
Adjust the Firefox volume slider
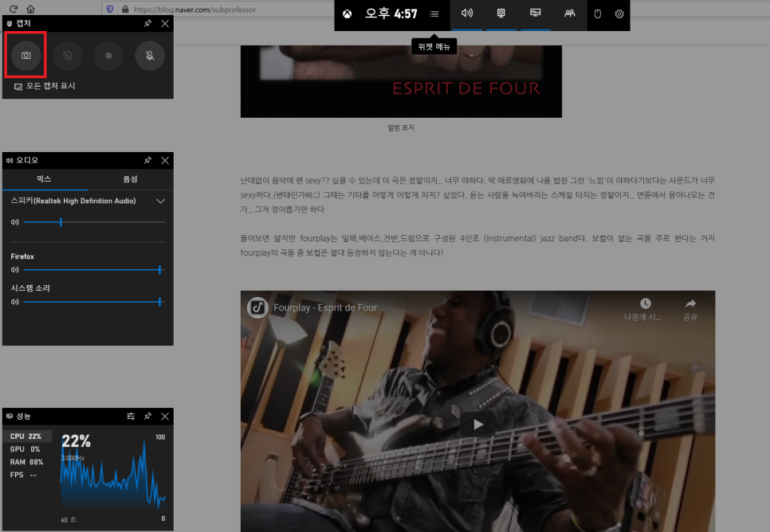[x=94, y=270]
